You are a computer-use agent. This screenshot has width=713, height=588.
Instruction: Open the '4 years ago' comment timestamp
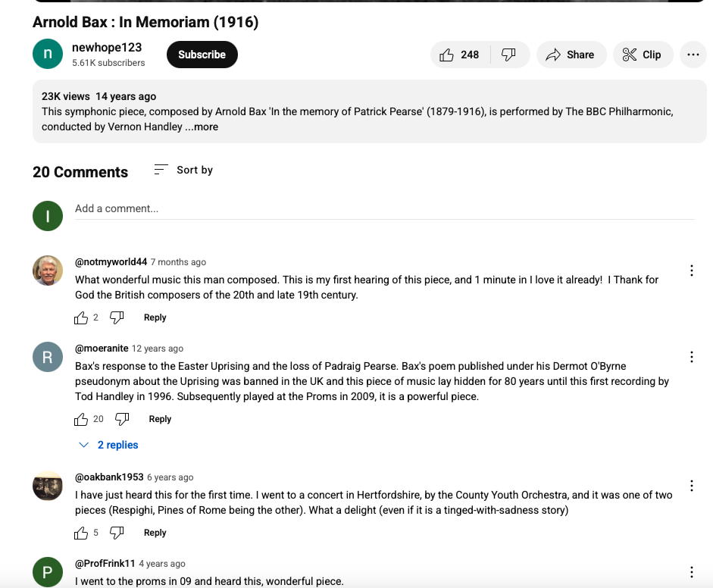click(162, 564)
